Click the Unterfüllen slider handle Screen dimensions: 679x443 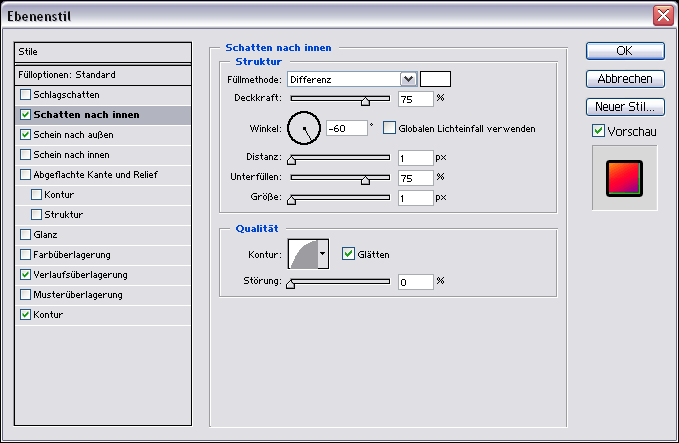365,180
